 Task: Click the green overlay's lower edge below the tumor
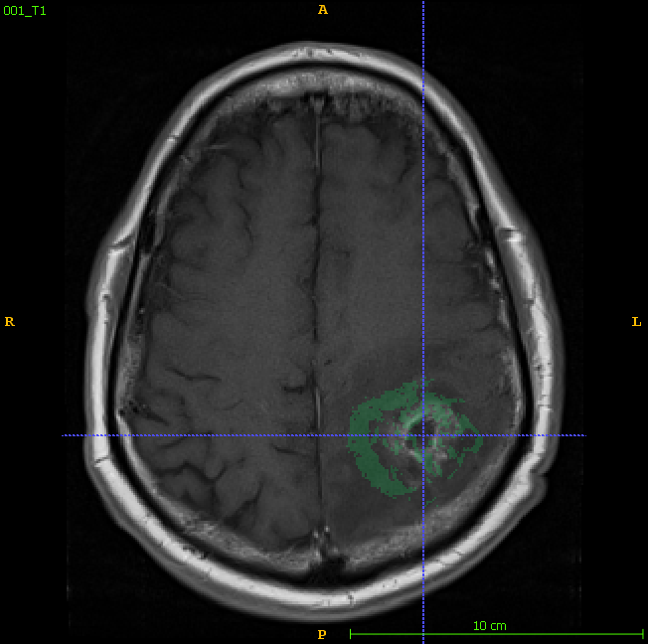point(403,491)
